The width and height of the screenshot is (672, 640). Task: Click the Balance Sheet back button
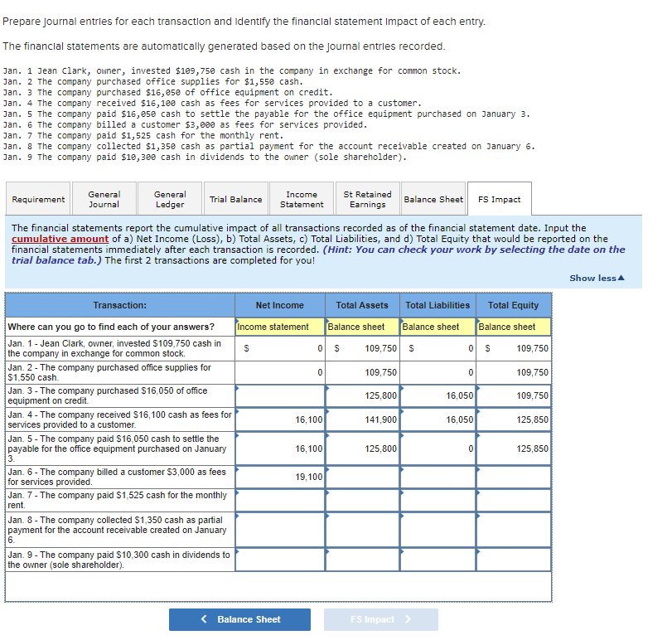tap(239, 619)
